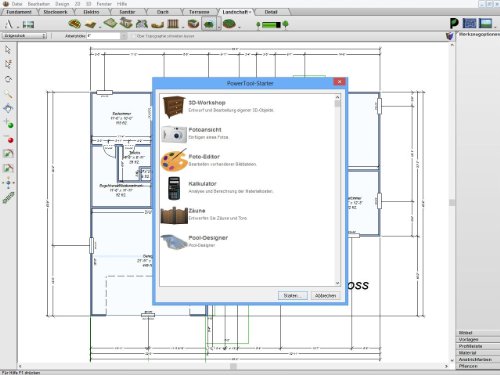Click the dimension tool next to text tool
Screen dimensions: 500x375
(28, 24)
